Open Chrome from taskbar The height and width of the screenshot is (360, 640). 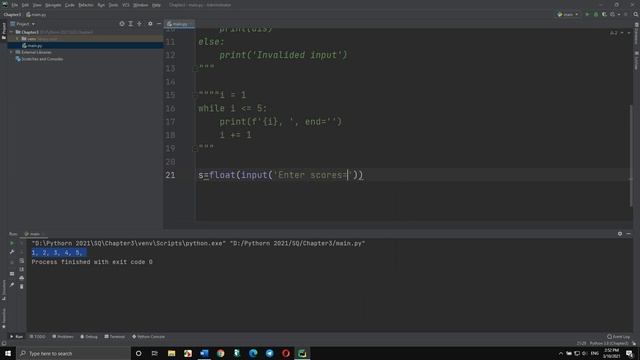tap(220, 353)
